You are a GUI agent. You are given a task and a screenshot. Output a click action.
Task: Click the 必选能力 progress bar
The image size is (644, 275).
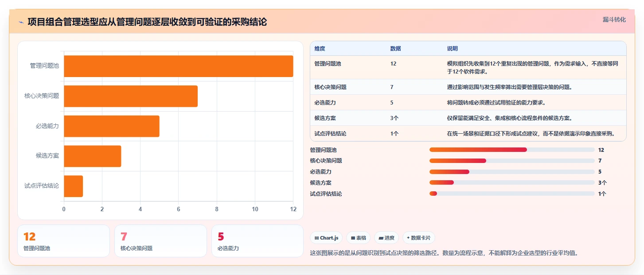512,172
